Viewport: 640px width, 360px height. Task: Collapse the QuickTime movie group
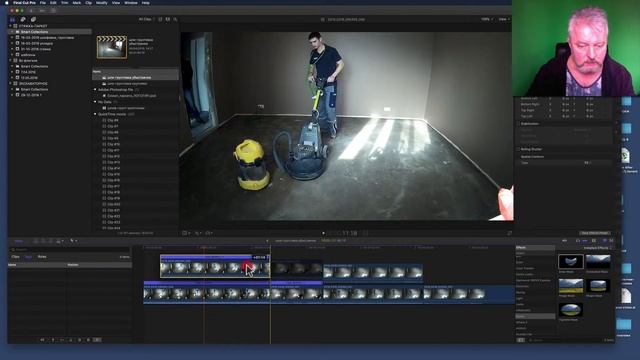point(96,114)
